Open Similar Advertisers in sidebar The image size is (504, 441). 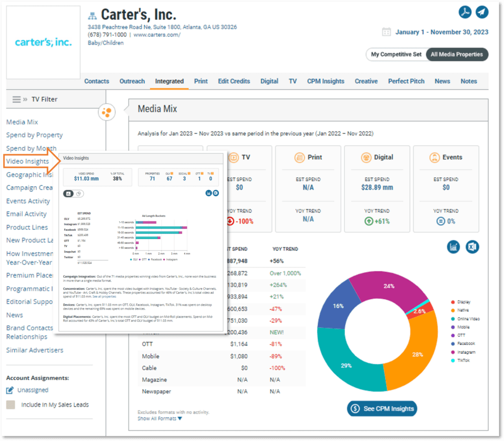pyautogui.click(x=35, y=350)
